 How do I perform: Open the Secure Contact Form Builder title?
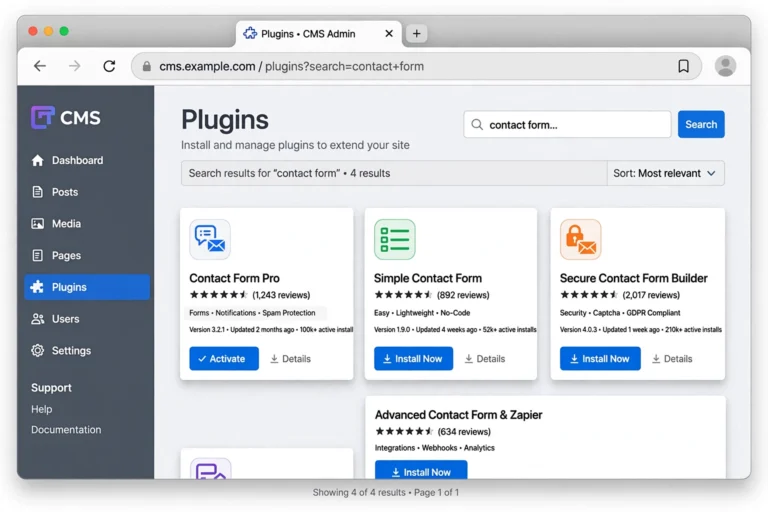634,278
